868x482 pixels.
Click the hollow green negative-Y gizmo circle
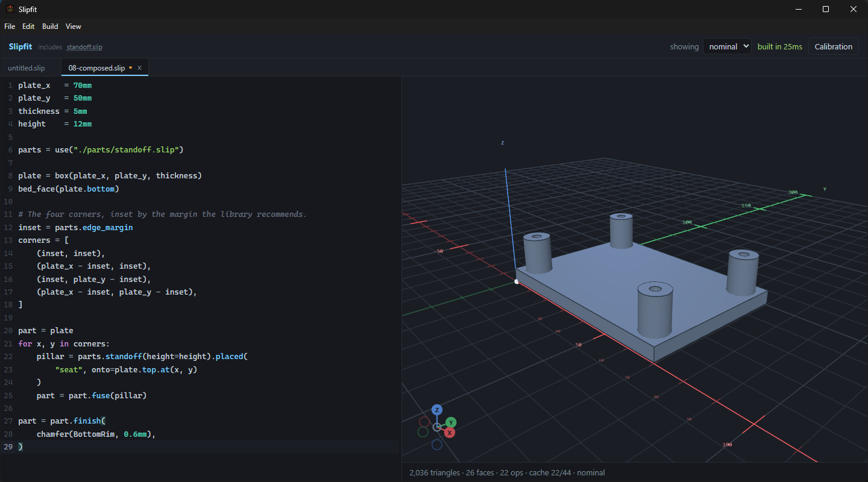423,432
